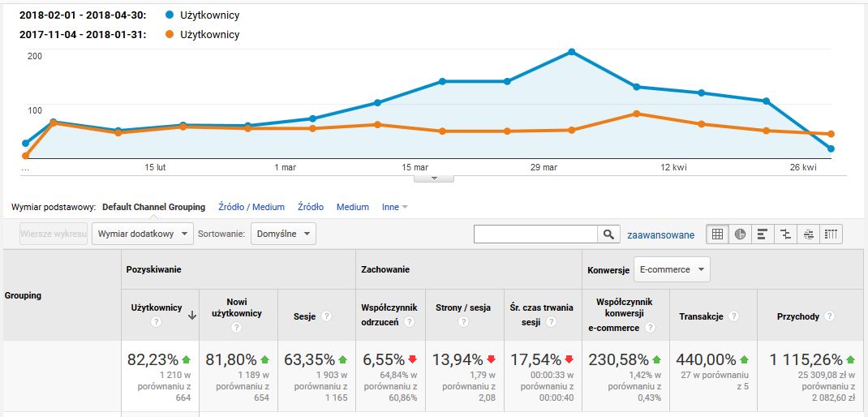Open the Sortowanie Domyślne dropdown
The width and height of the screenshot is (868, 417).
[x=283, y=234]
